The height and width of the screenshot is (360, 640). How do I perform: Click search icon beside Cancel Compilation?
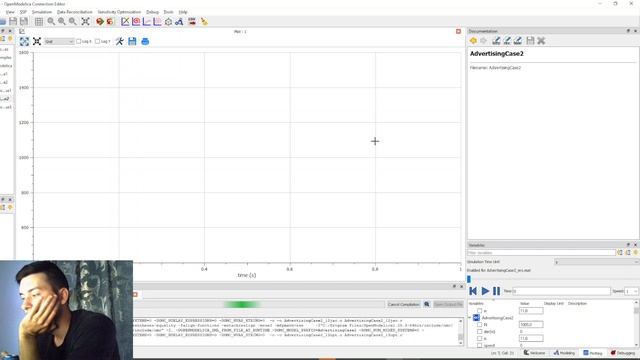(x=427, y=304)
